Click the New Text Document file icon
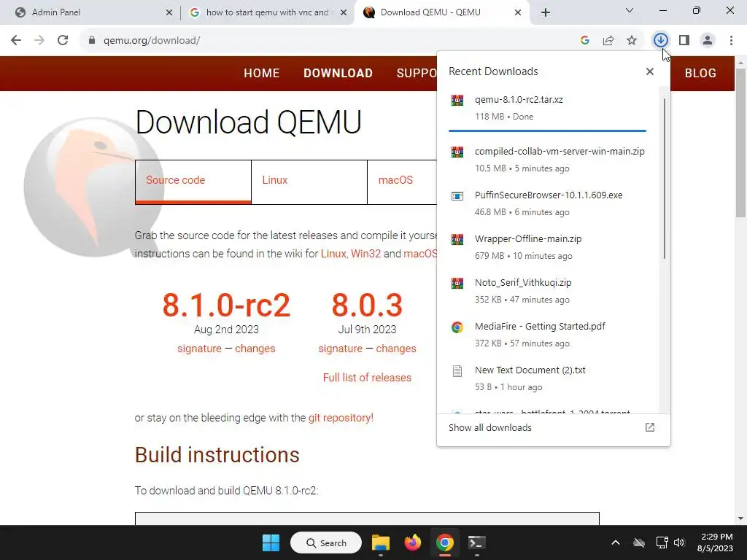 (457, 371)
